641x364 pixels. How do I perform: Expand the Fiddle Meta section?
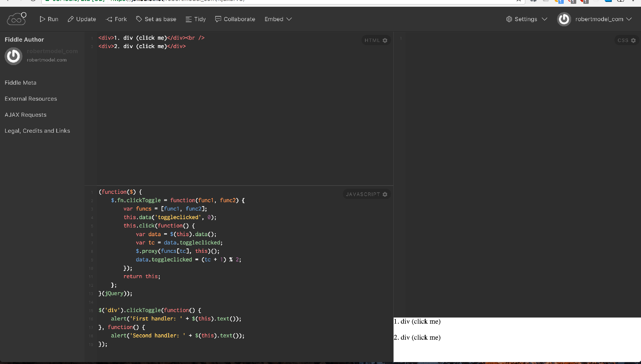(x=21, y=83)
